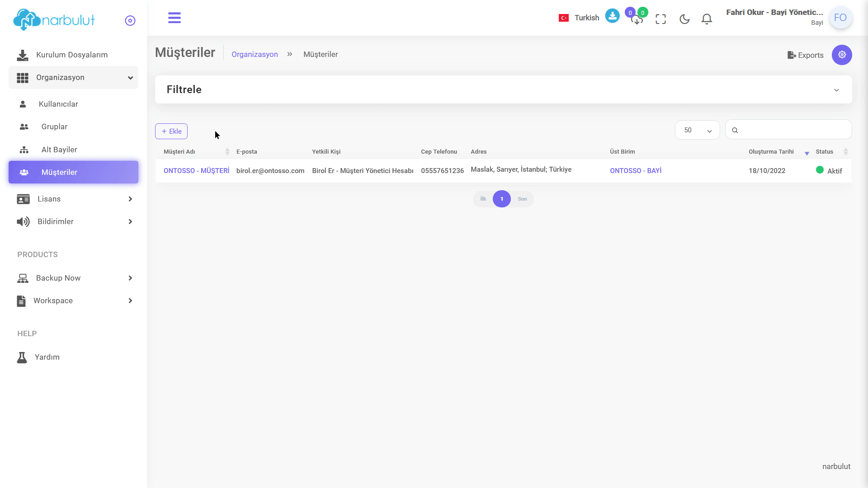The width and height of the screenshot is (868, 488).
Task: Click the Aktif status green indicator
Action: coord(820,170)
